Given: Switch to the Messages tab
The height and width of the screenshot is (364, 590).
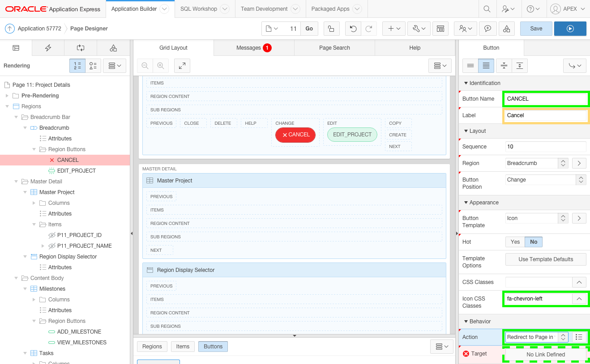Looking at the screenshot, I should [254, 48].
